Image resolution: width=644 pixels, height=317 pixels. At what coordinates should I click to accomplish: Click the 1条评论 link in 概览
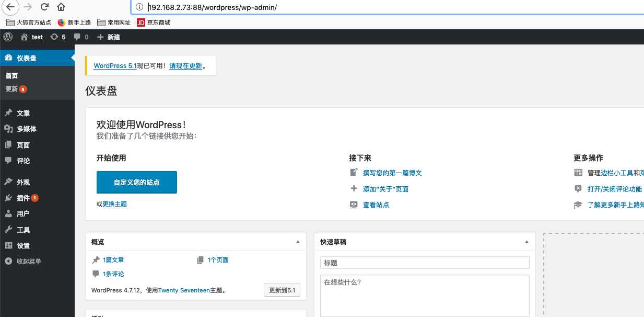113,274
